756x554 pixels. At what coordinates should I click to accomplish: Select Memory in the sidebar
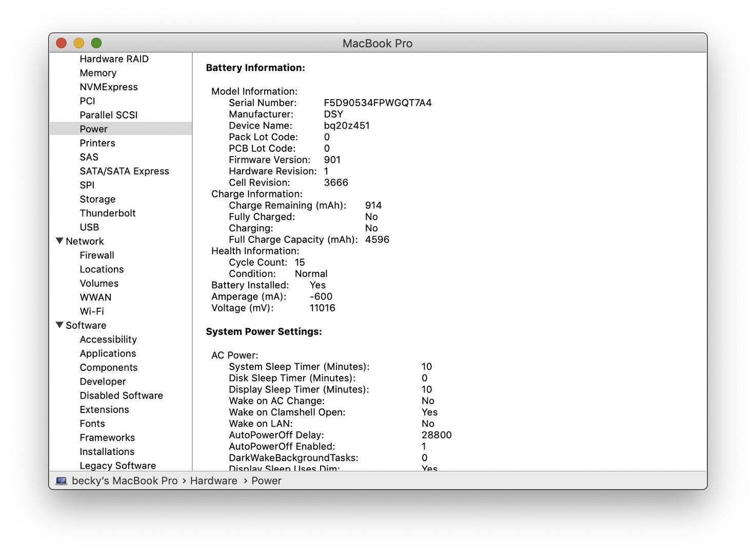[x=98, y=73]
